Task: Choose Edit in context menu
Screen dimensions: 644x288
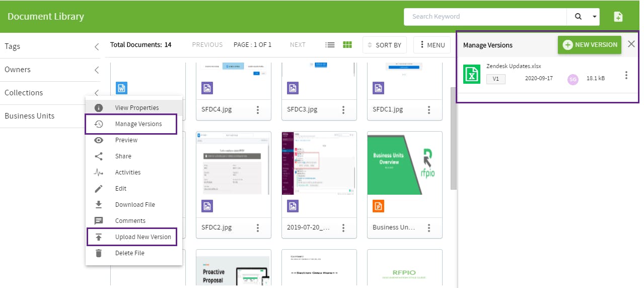Action: [134, 189]
